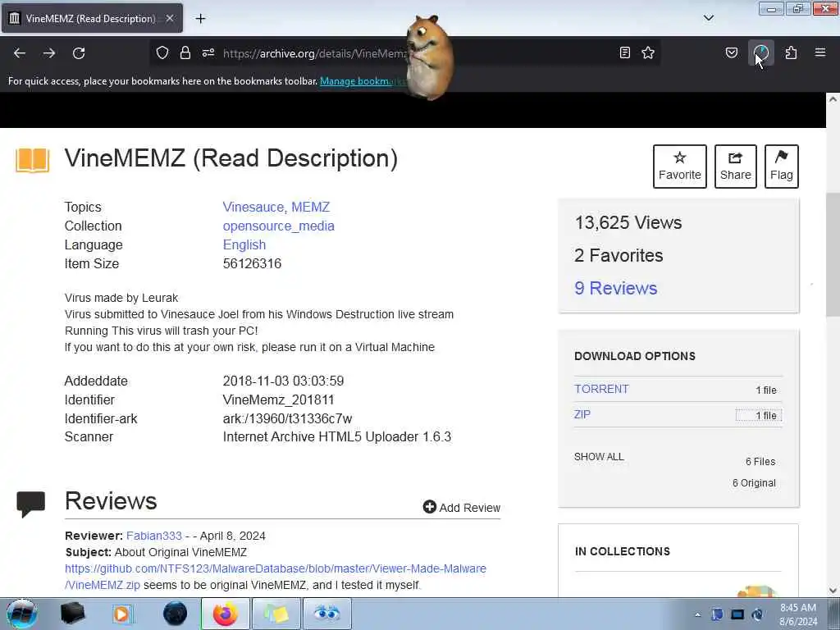Image resolution: width=840 pixels, height=630 pixels.
Task: Open the Pocket save icon
Action: [x=732, y=52]
